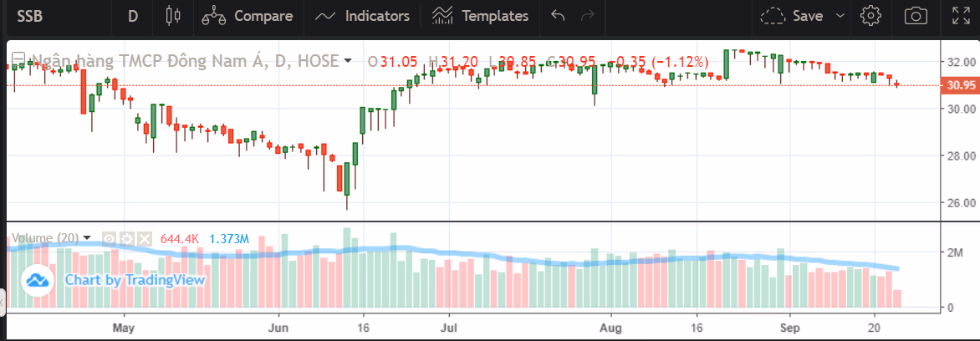Screen dimensions: 980x341
Task: Click the redo arrow in the toolbar
Action: coord(587,15)
